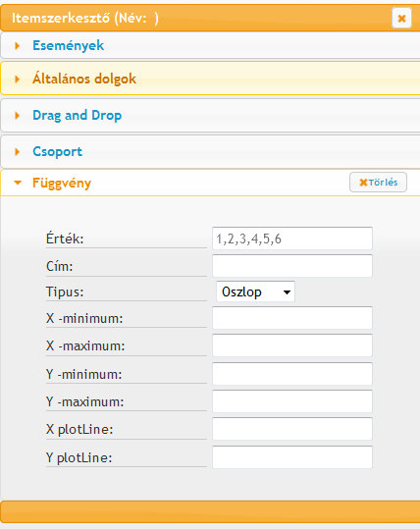The width and height of the screenshot is (420, 530).
Task: Click the X -minimum: label
Action: 84,318
